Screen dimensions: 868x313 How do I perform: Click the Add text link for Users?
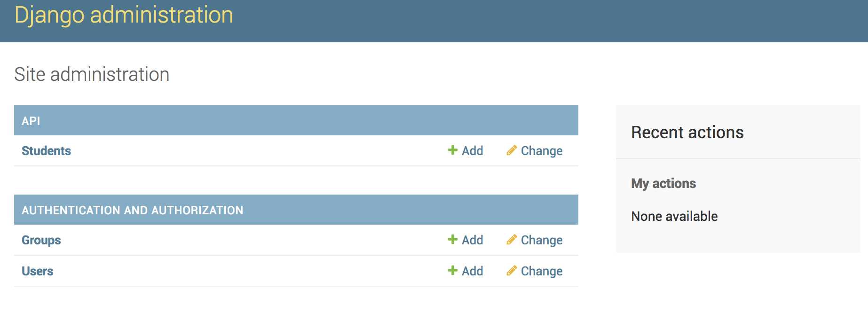473,271
